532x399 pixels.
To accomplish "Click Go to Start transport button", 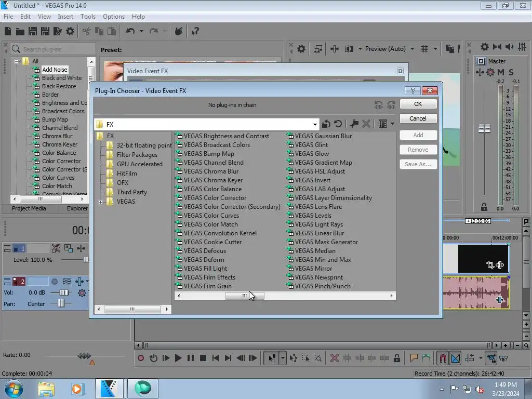I will coord(216,358).
